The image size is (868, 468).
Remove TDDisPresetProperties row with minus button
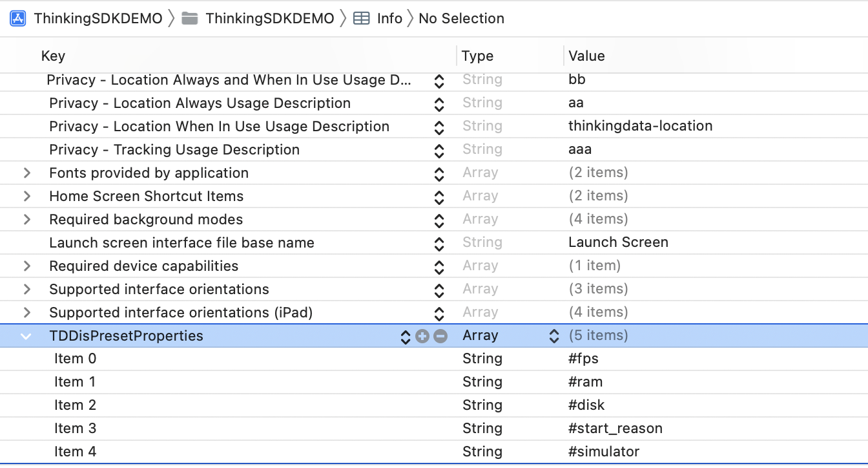point(440,336)
